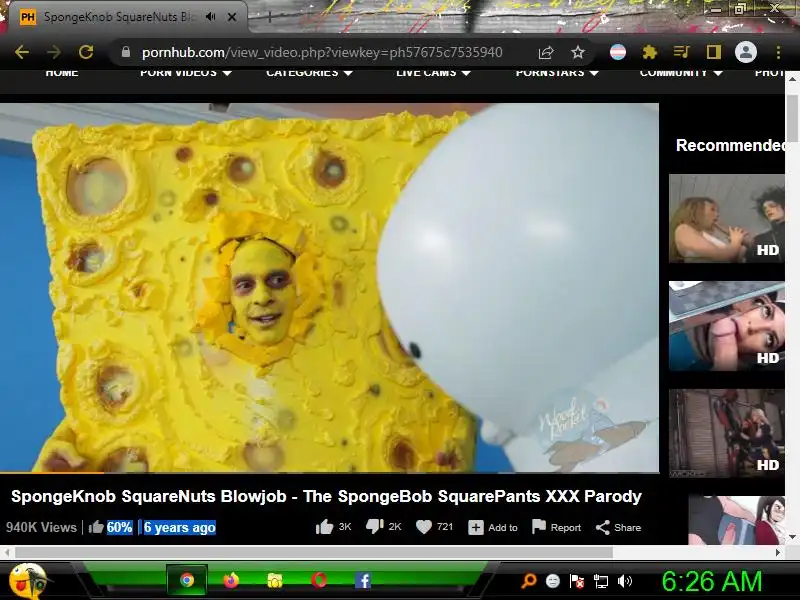Click the video player to play or pause
Image resolution: width=800 pixels, height=600 pixels.
[x=329, y=288]
